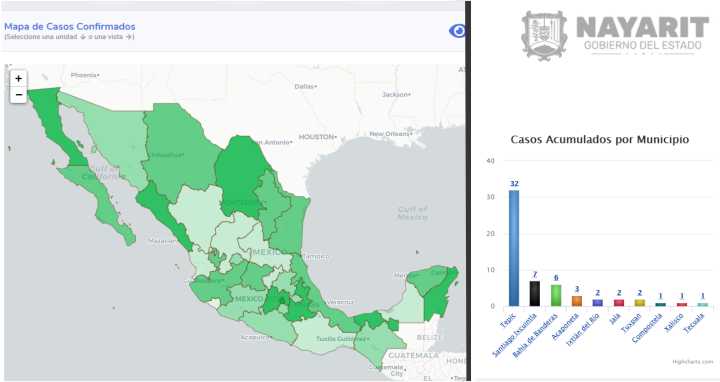This screenshot has width=720, height=382.
Task: Click the Mapa de Casos Confirmados title
Action: pos(70,26)
